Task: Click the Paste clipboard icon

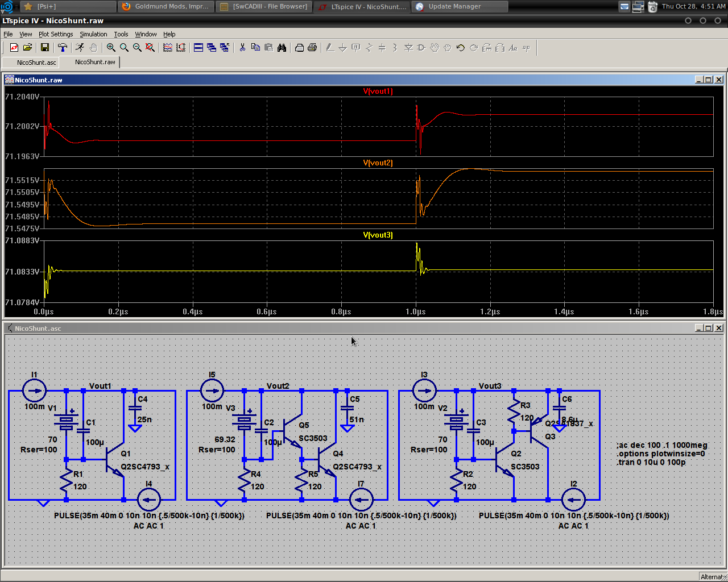Action: pos(268,48)
